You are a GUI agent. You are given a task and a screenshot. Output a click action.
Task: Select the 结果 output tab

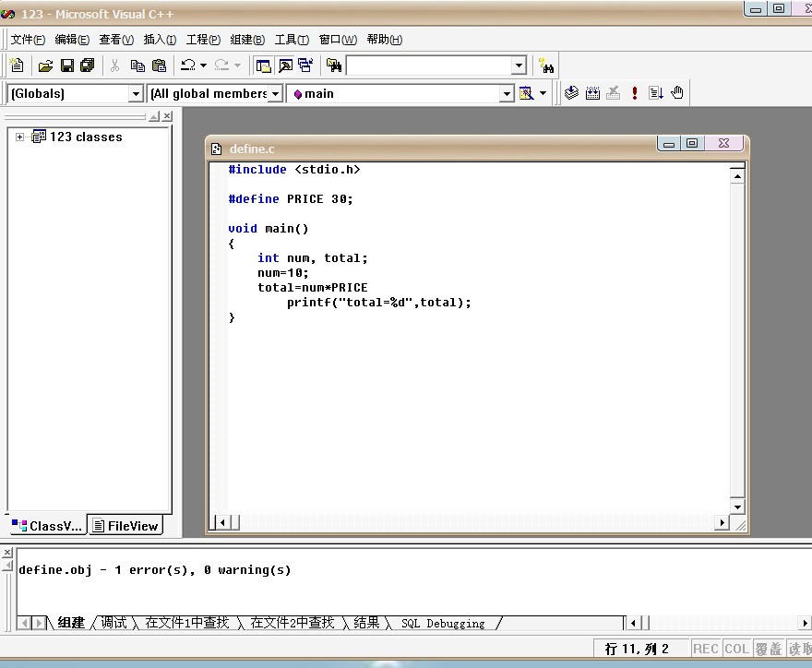pyautogui.click(x=366, y=623)
